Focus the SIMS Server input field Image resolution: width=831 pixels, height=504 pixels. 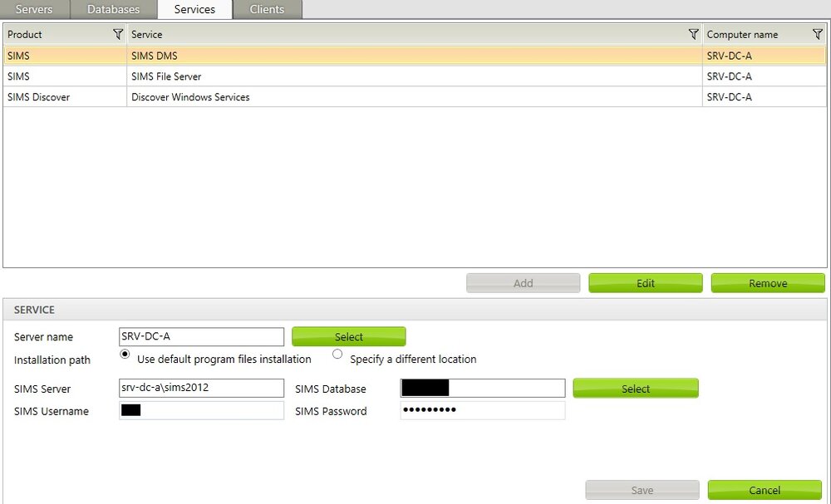point(201,388)
